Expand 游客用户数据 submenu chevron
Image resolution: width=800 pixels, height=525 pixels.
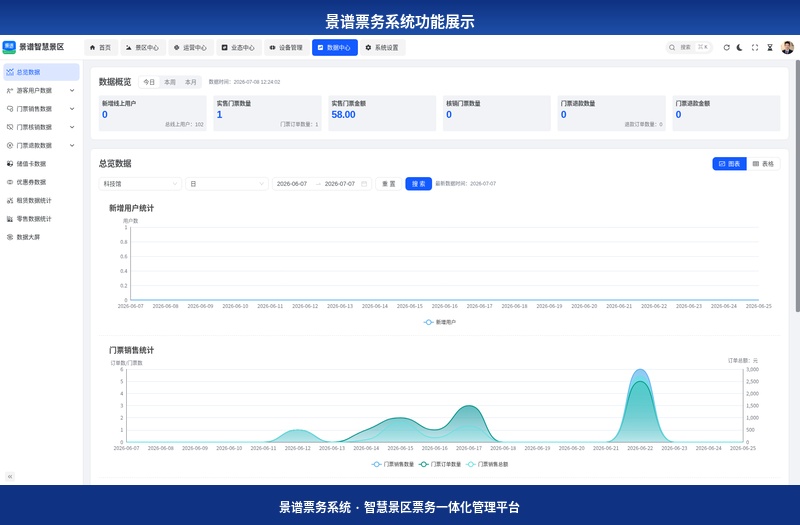point(72,90)
